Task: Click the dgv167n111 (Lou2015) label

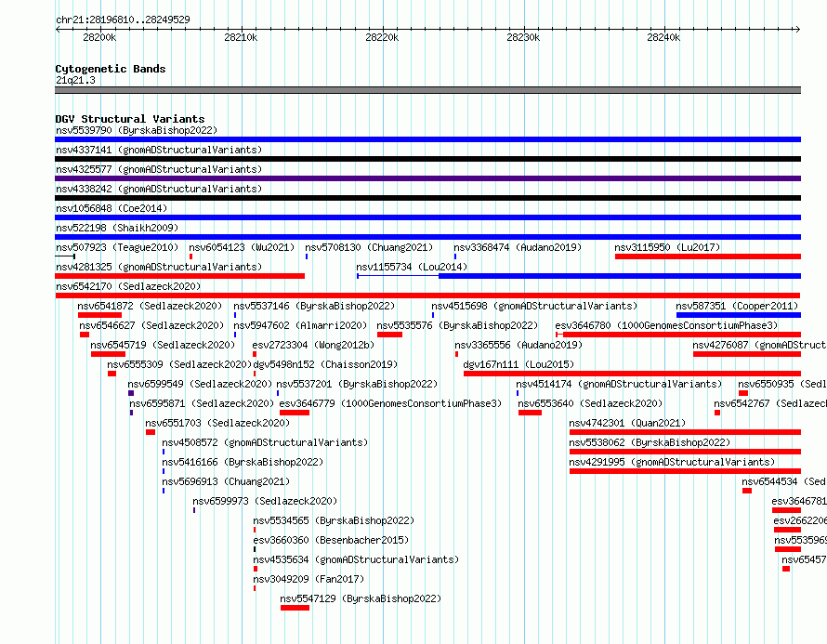Action: (x=519, y=364)
